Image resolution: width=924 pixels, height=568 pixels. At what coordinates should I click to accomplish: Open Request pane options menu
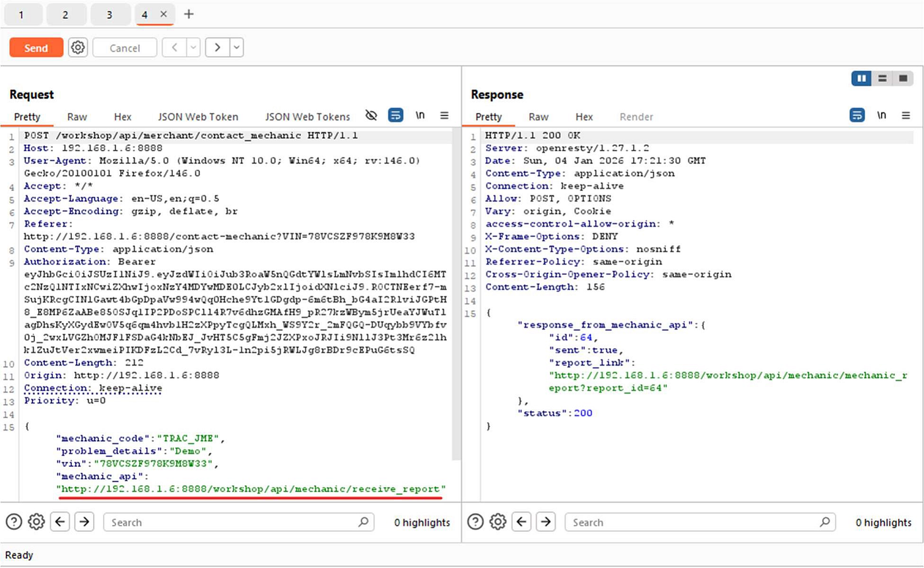pyautogui.click(x=444, y=116)
